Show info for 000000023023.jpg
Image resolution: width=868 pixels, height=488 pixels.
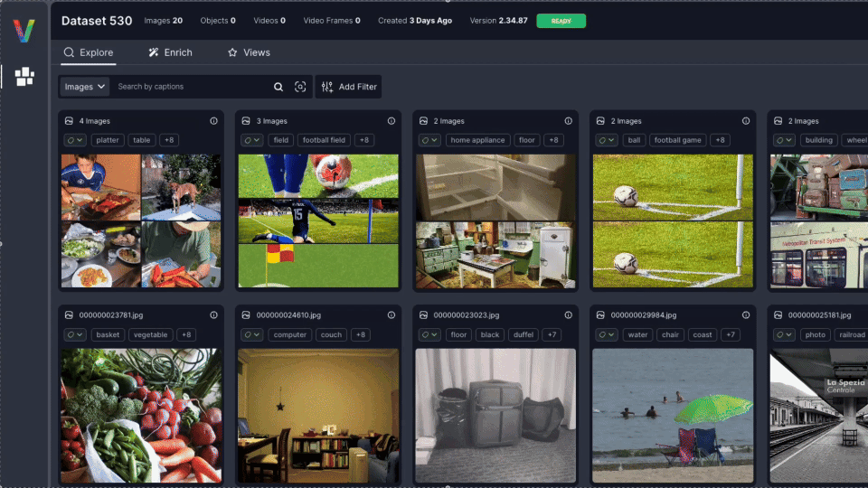569,314
